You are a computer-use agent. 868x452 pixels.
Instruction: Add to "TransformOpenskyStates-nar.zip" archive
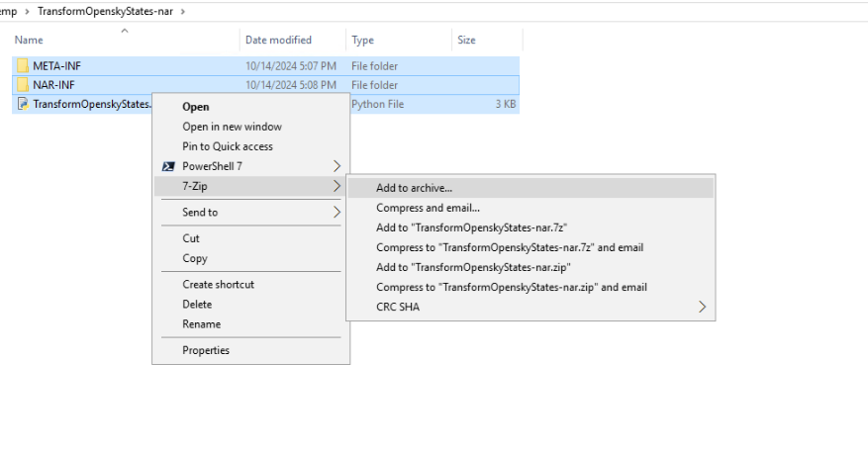point(473,267)
